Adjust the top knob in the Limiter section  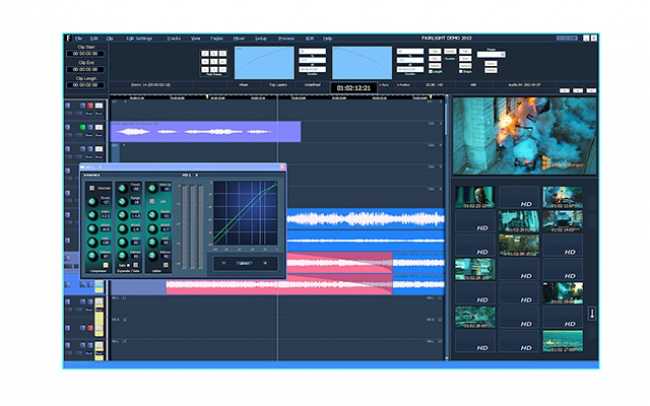152,188
